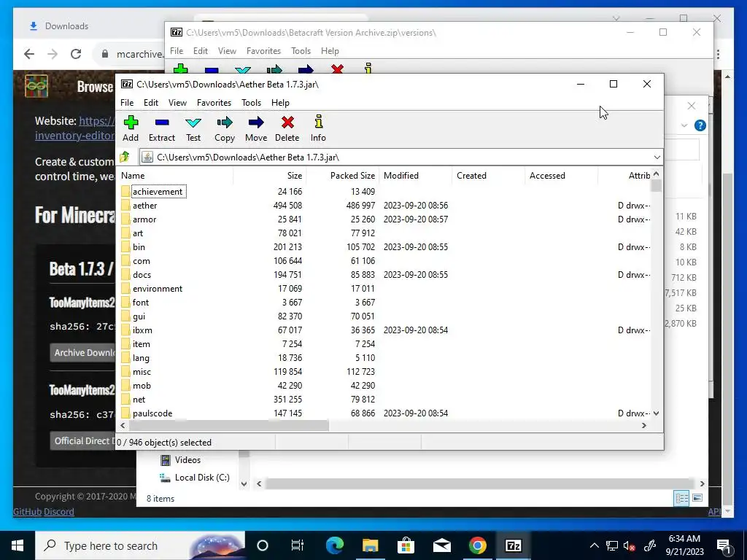Image resolution: width=747 pixels, height=560 pixels.
Task: Click the Delete red X in the Betacraft window
Action: (x=337, y=69)
